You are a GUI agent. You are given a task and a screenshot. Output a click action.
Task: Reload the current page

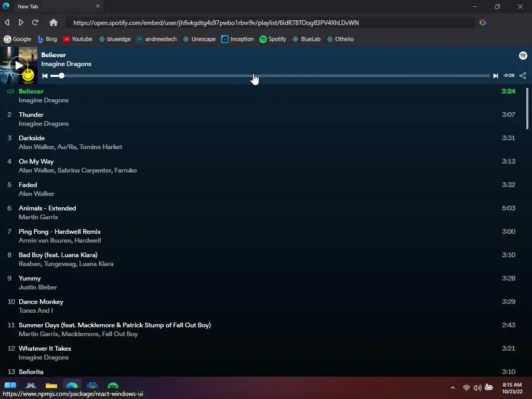pyautogui.click(x=35, y=22)
